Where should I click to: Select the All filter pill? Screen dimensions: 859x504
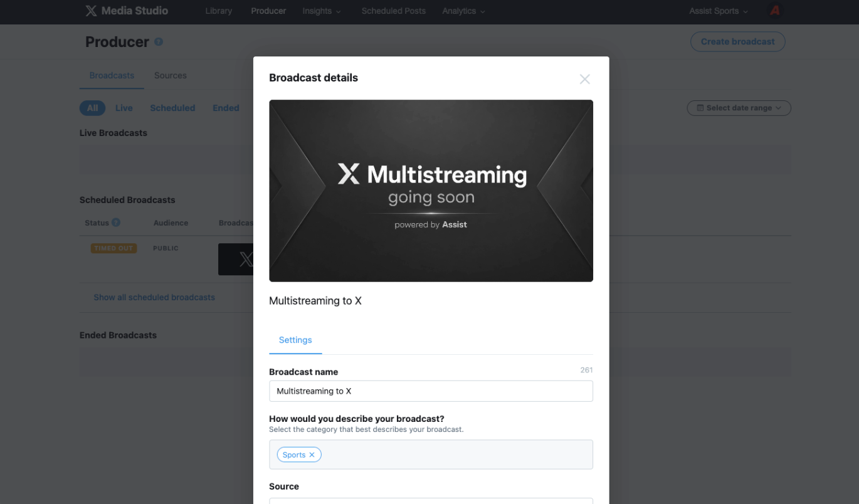92,108
